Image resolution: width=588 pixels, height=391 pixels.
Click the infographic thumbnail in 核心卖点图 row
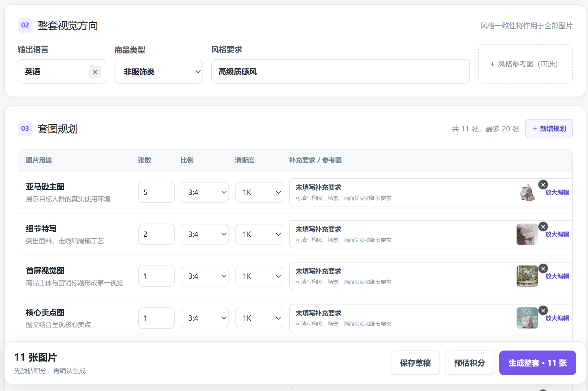[527, 318]
